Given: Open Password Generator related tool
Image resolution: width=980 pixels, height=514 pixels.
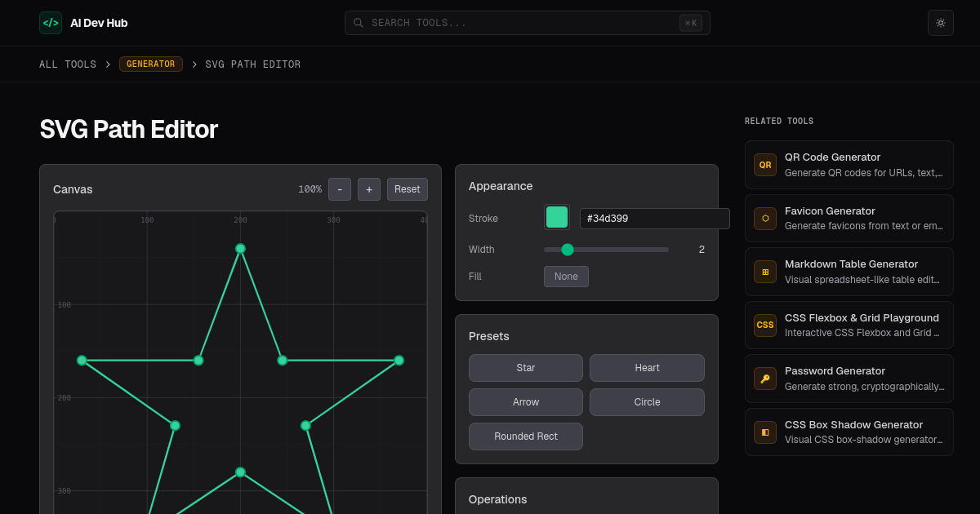Looking at the screenshot, I should pos(849,379).
